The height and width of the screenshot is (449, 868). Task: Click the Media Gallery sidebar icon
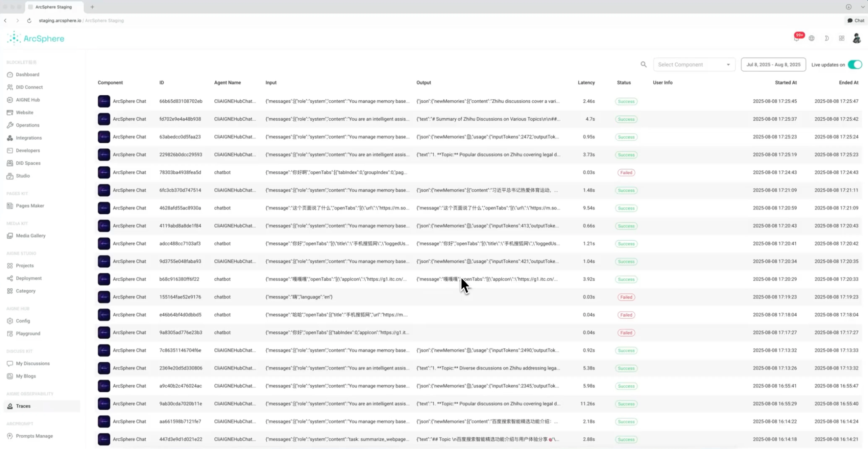(10, 236)
